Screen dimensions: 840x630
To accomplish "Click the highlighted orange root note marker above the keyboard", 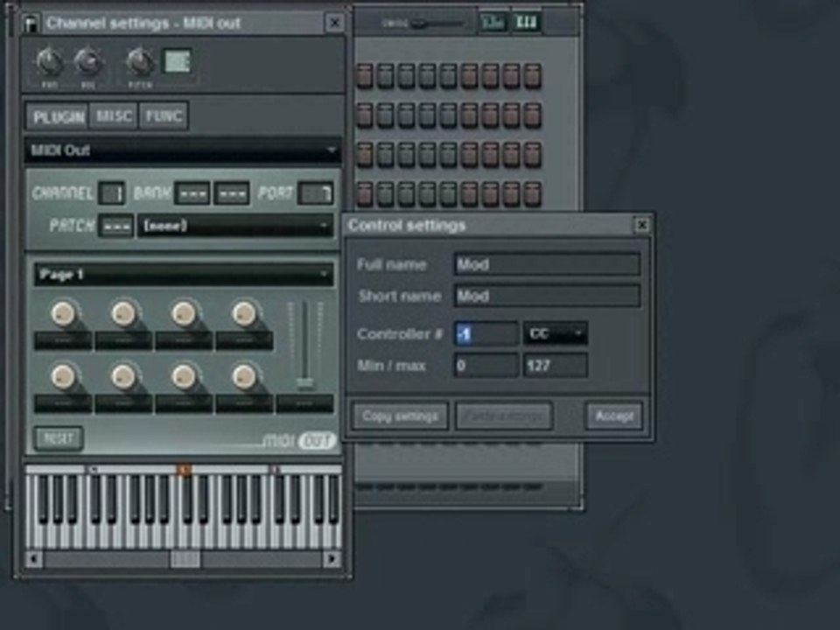I will [183, 470].
